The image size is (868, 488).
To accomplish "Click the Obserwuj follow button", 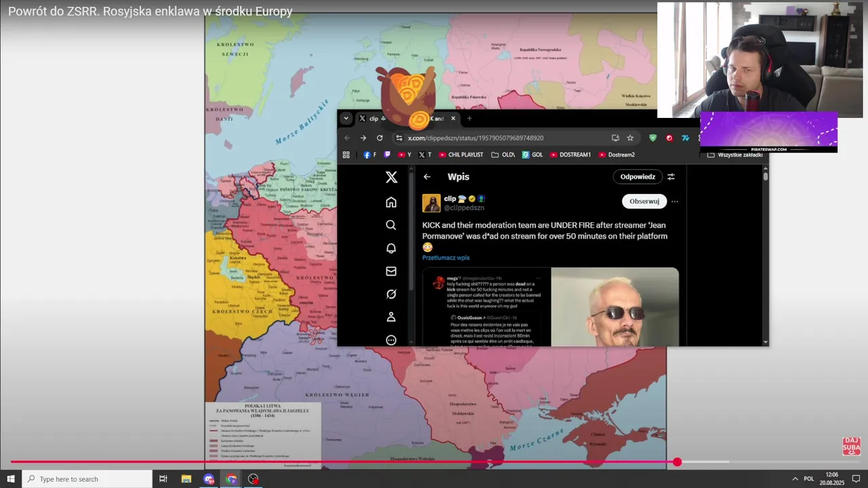I will coord(644,201).
